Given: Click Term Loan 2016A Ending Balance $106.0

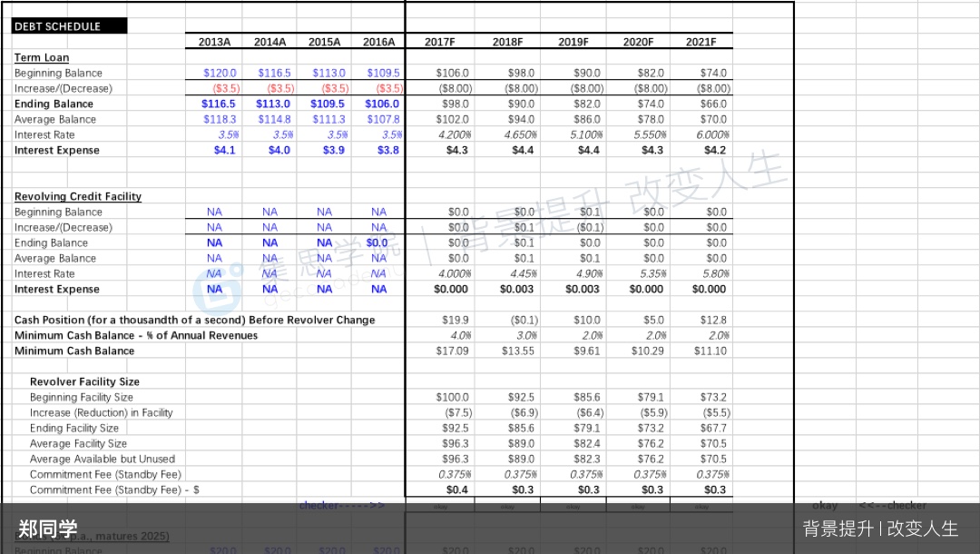Looking at the screenshot, I should tap(382, 104).
